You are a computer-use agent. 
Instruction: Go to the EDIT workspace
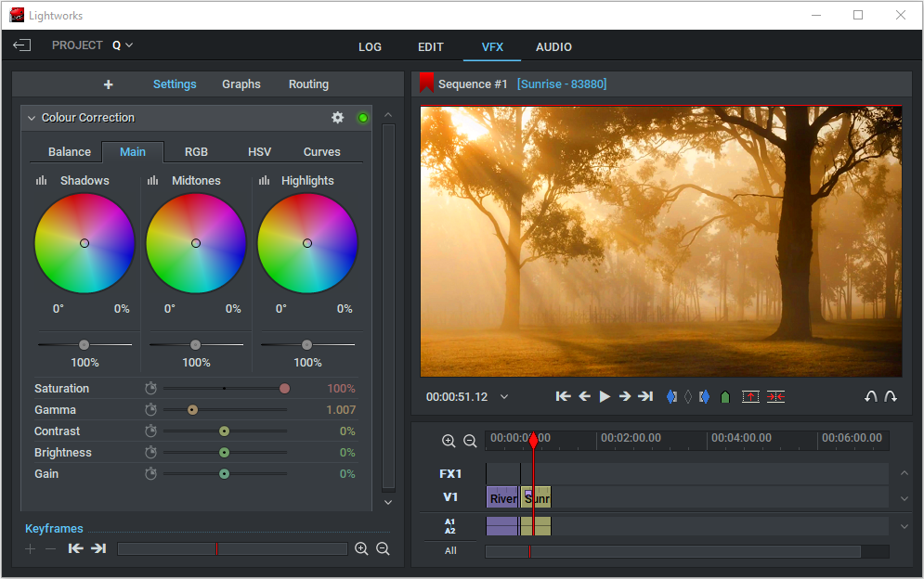(431, 47)
